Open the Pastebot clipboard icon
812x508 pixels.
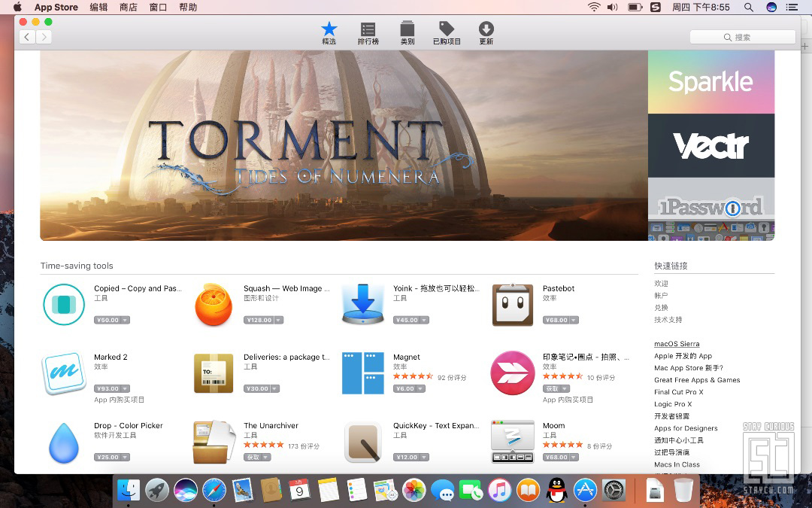[x=512, y=305]
